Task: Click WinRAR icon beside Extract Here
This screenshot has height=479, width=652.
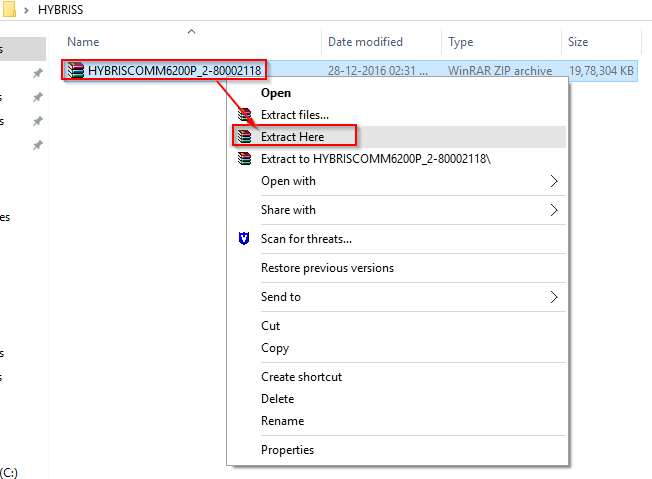Action: tap(244, 136)
